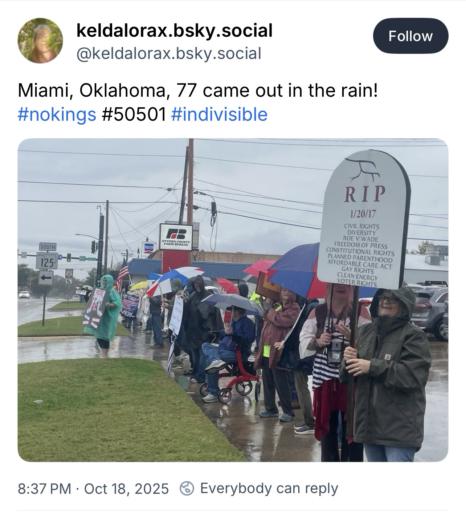Click the person in green rain poncho
This screenshot has height=512, width=466.
105,313
